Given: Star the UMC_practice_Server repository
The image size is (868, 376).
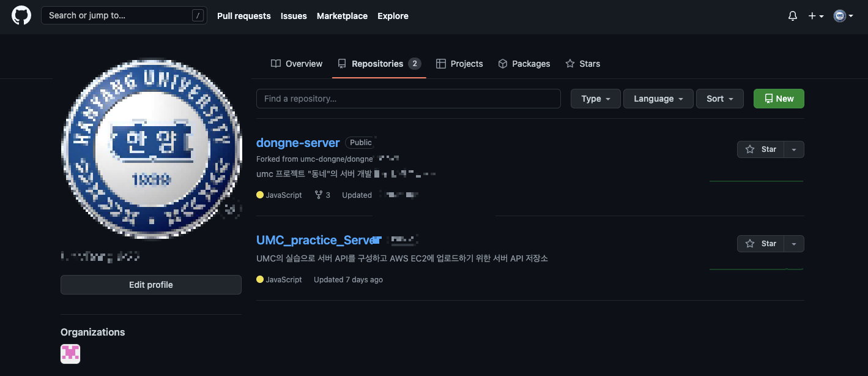Looking at the screenshot, I should point(761,244).
